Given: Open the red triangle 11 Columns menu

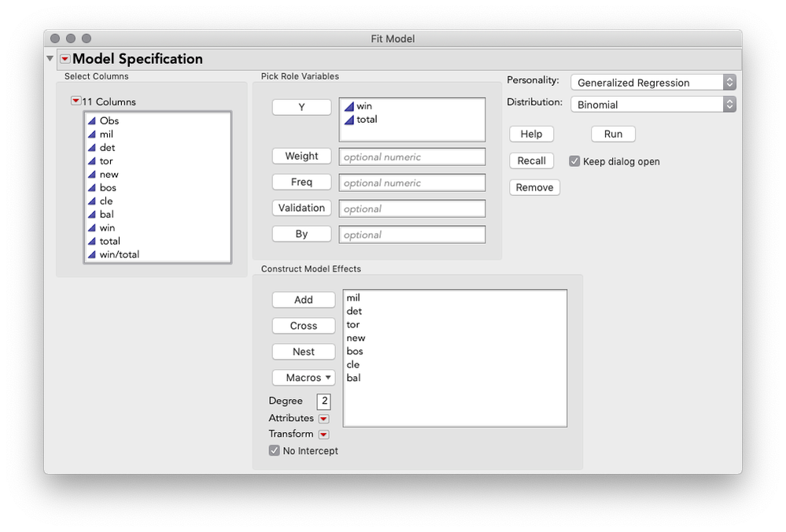Looking at the screenshot, I should 76,101.
